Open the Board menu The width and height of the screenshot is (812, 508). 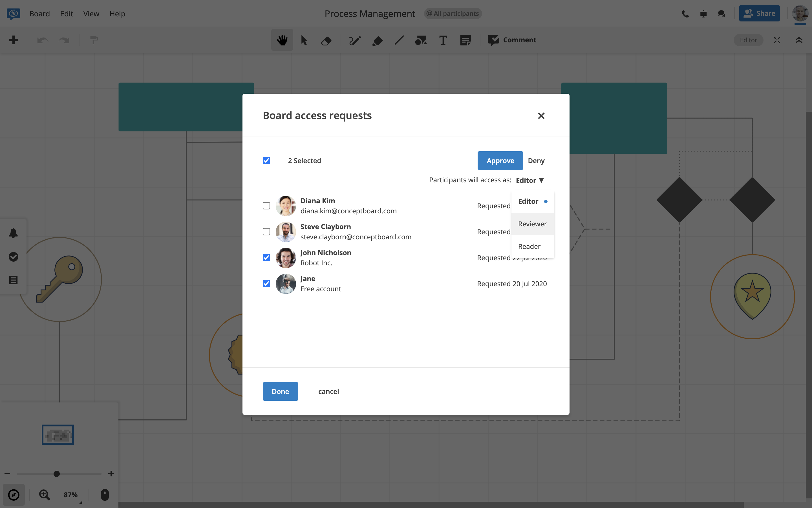tap(39, 14)
